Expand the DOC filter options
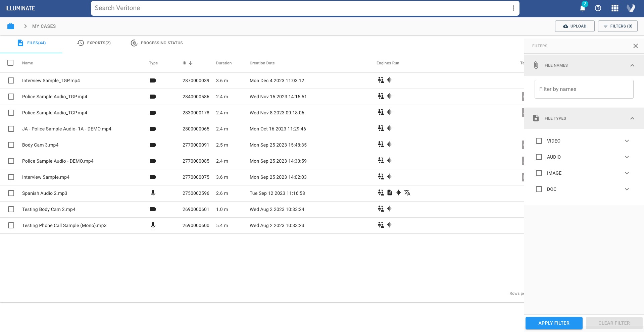Screen dimensions: 644x332 click(627, 189)
